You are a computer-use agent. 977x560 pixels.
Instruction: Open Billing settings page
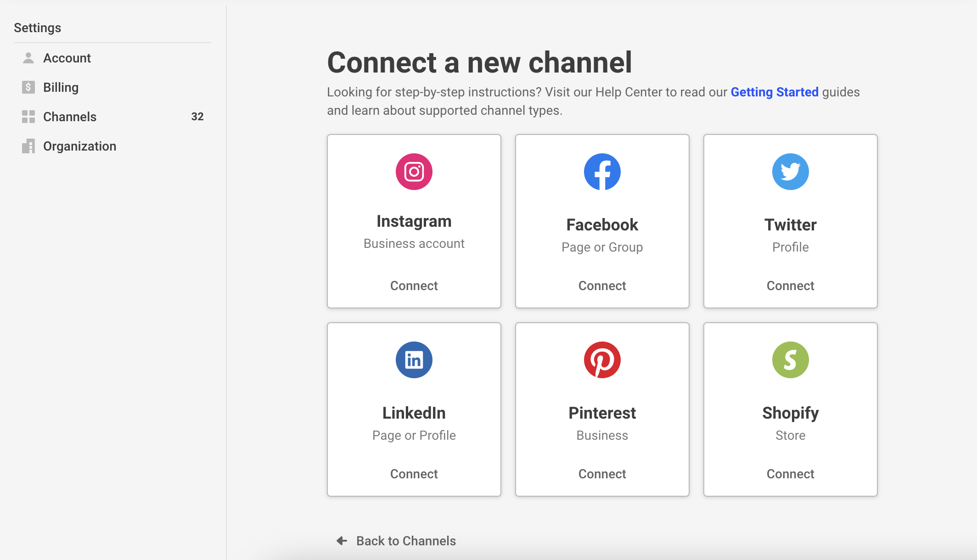coord(61,87)
